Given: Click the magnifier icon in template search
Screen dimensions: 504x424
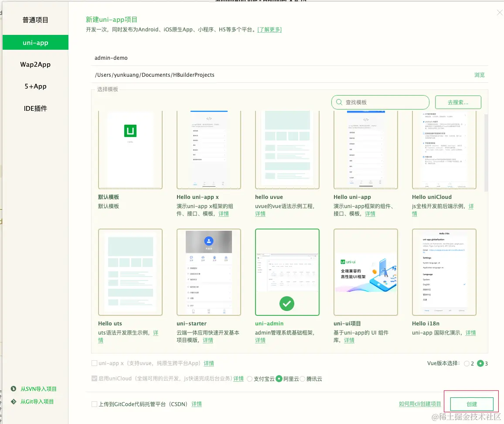Looking at the screenshot, I should 339,103.
